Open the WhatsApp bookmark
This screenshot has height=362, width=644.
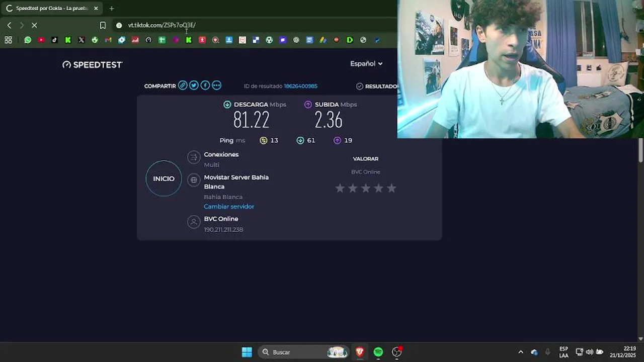click(x=28, y=40)
